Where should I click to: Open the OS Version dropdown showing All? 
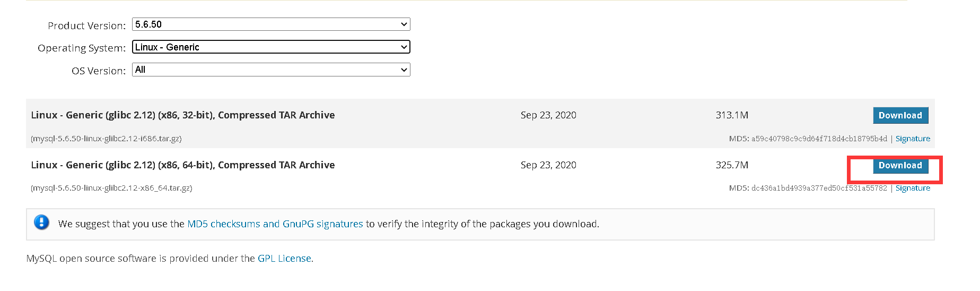point(270,70)
